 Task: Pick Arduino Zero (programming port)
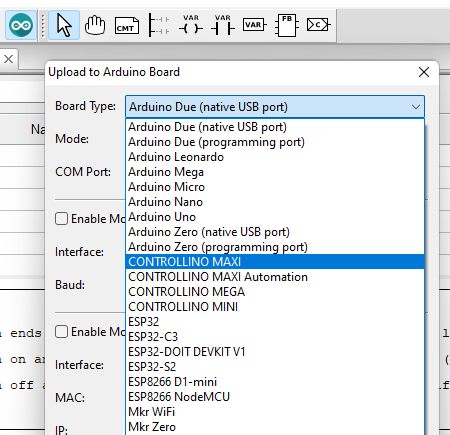point(275,247)
